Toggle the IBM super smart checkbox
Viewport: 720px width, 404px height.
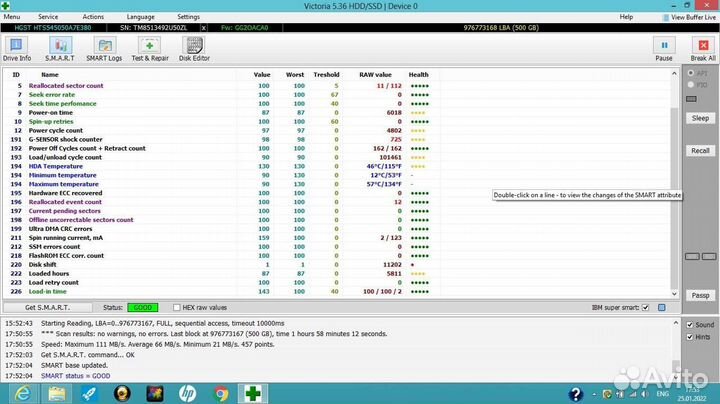tap(646, 307)
